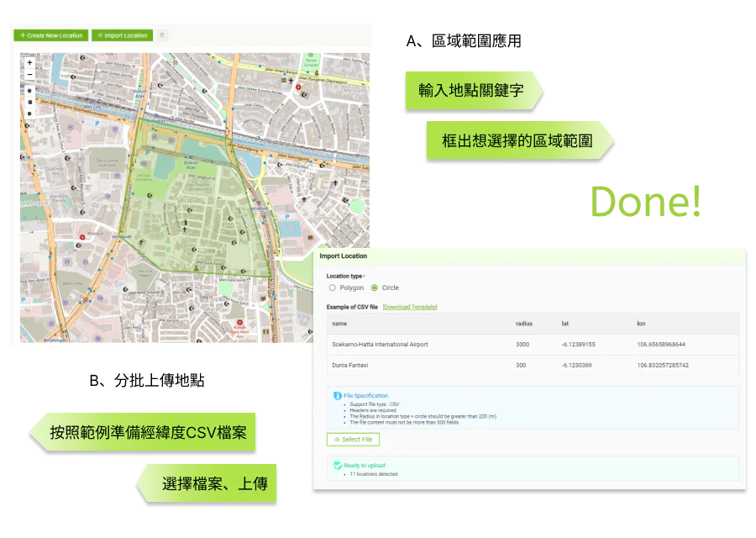Click the Create New Location button
756x538 pixels.
click(51, 35)
